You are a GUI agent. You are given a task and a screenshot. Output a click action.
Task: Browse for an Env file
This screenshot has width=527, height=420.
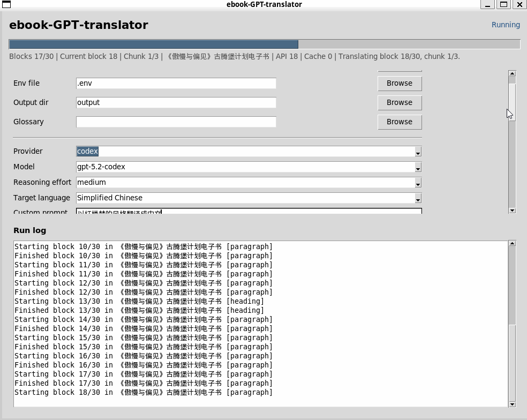400,83
